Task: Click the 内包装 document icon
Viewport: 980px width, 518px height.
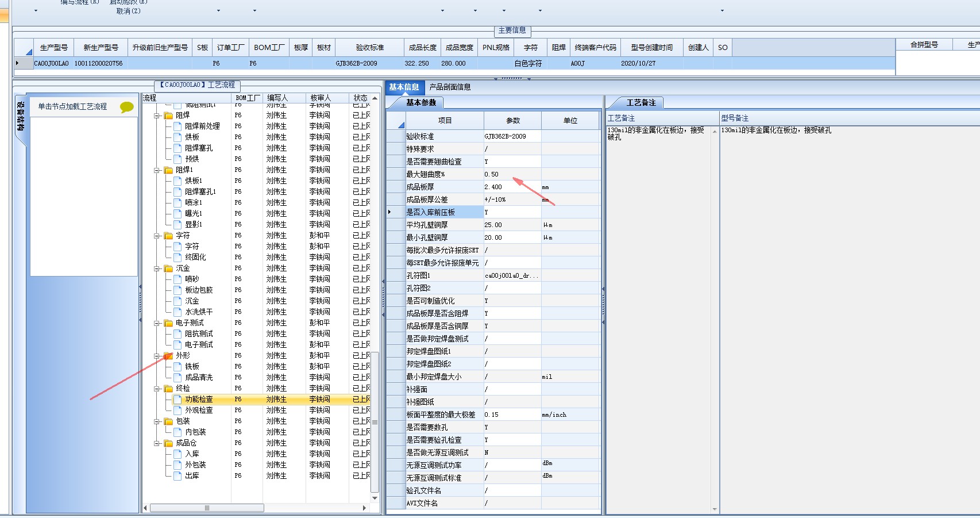Action: click(x=178, y=432)
